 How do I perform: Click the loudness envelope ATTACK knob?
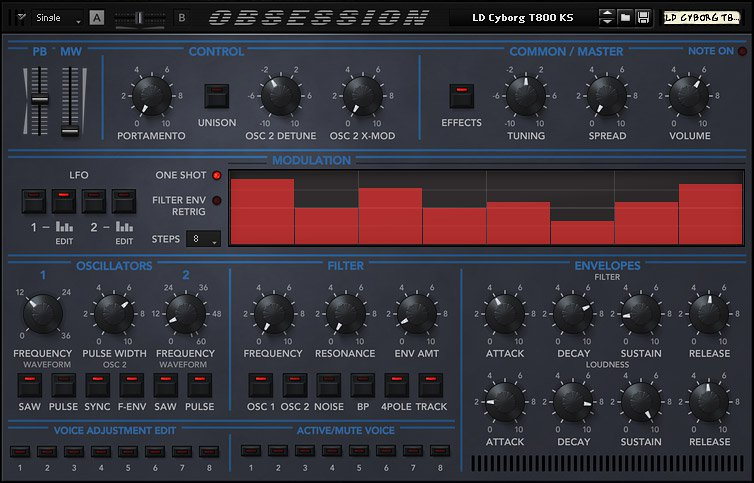(x=505, y=402)
